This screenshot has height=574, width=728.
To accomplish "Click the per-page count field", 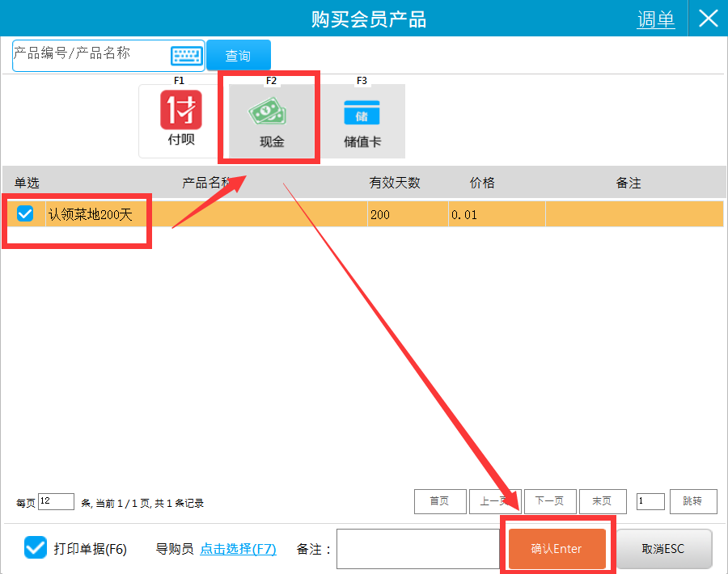I will pyautogui.click(x=56, y=501).
